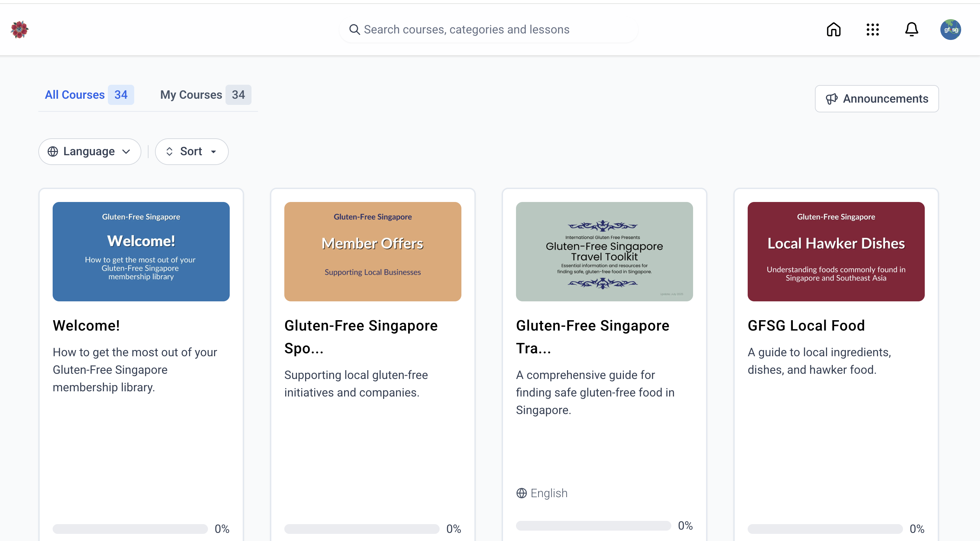Click the 'English' language label

pos(549,493)
